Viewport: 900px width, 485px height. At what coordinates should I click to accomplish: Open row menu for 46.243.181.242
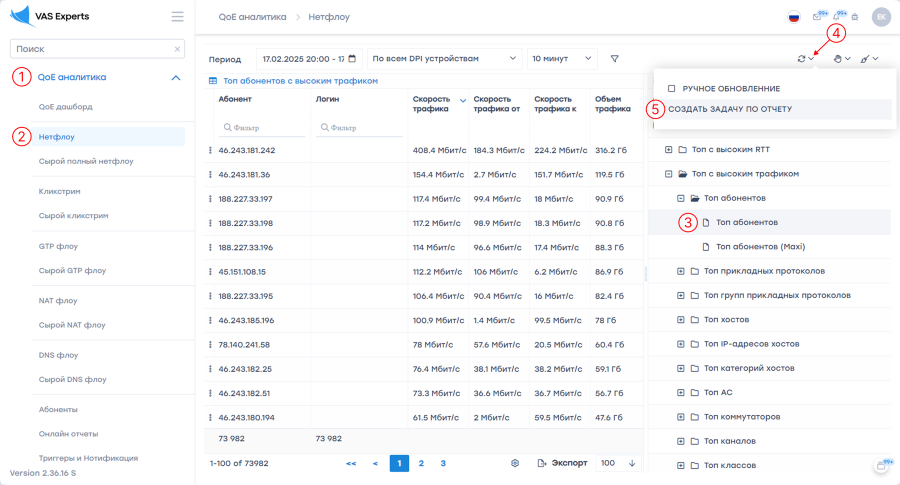[x=210, y=150]
